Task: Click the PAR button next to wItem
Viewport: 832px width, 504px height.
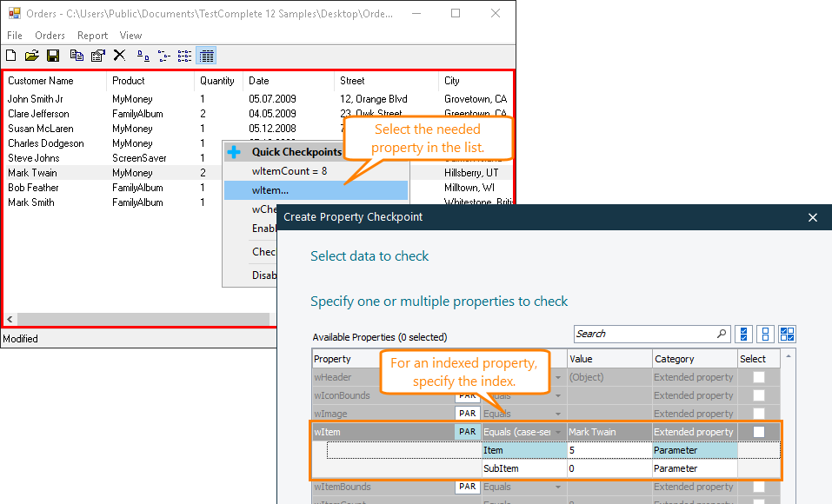Action: click(x=467, y=431)
